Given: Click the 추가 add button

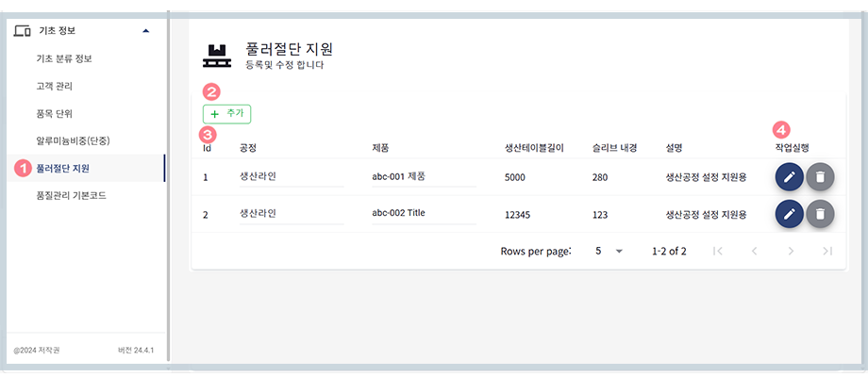Looking at the screenshot, I should pyautogui.click(x=226, y=114).
